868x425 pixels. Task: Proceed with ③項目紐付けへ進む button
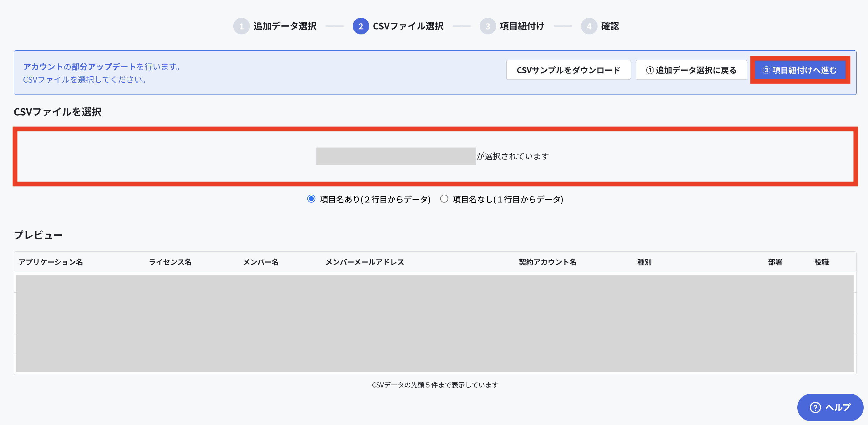800,70
